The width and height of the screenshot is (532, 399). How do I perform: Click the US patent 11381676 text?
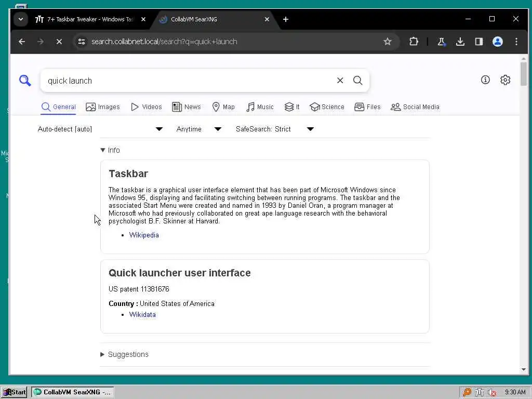139,289
